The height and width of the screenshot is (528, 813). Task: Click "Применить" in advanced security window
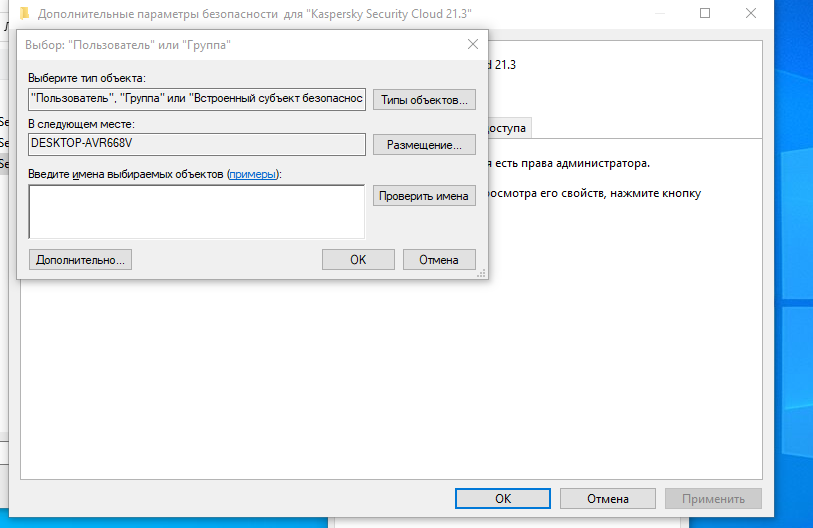[x=713, y=498]
